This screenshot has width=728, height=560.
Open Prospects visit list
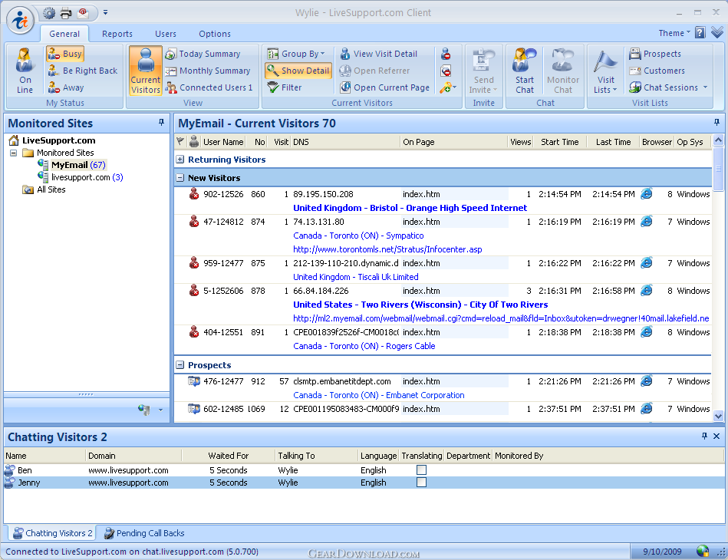655,54
